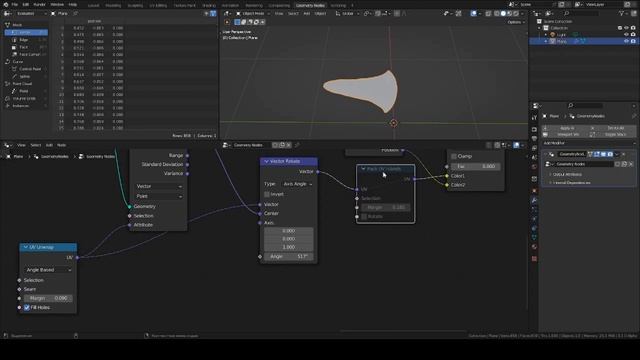Click the Mesh domain icon in spreadsheet
640x360 pixels.
point(7,25)
